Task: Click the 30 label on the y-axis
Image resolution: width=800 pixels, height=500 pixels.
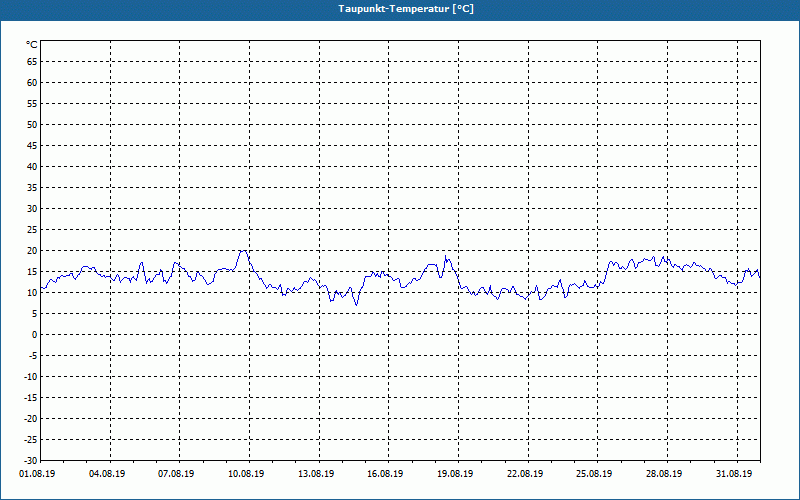Action: 32,209
